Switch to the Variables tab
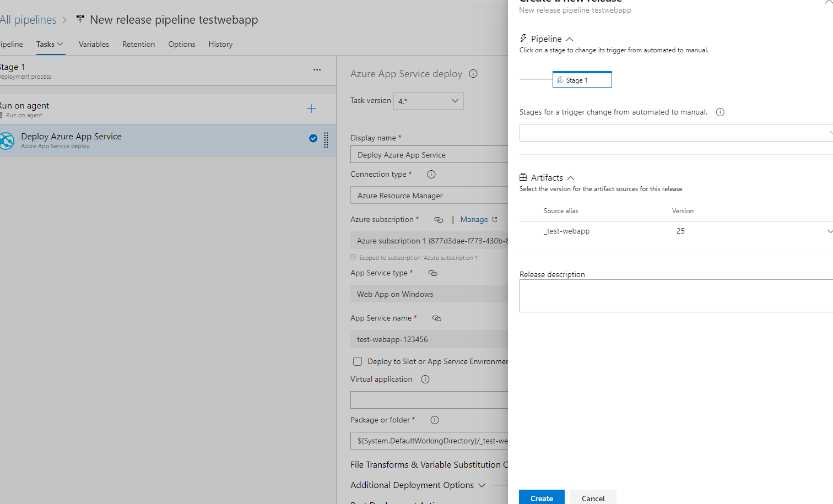 (94, 44)
